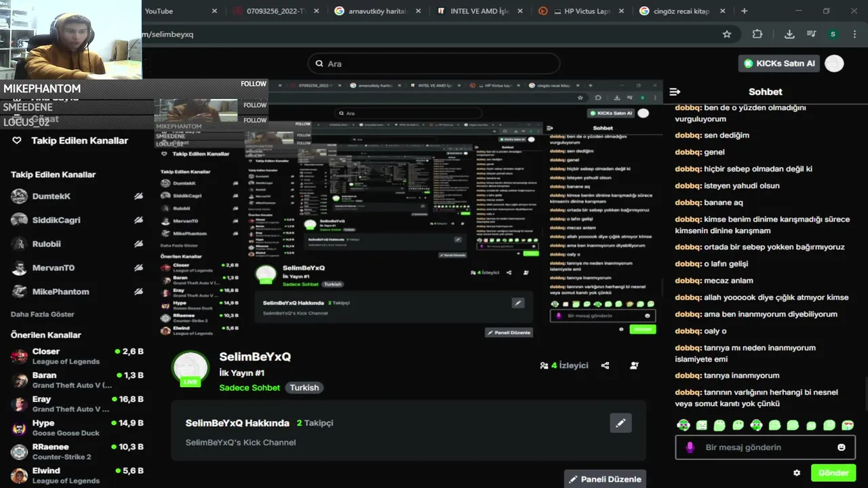Open Baran recommended channel
The width and height of the screenshot is (868, 488).
point(77,380)
